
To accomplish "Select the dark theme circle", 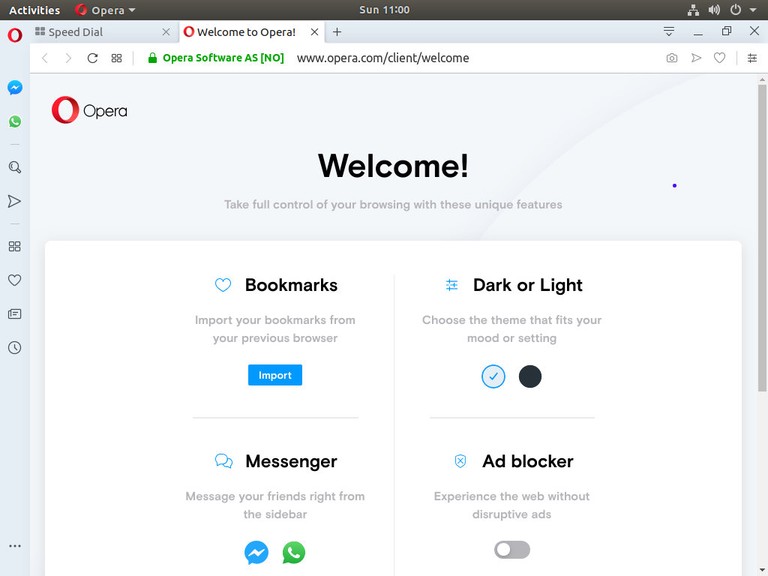I will click(x=530, y=377).
